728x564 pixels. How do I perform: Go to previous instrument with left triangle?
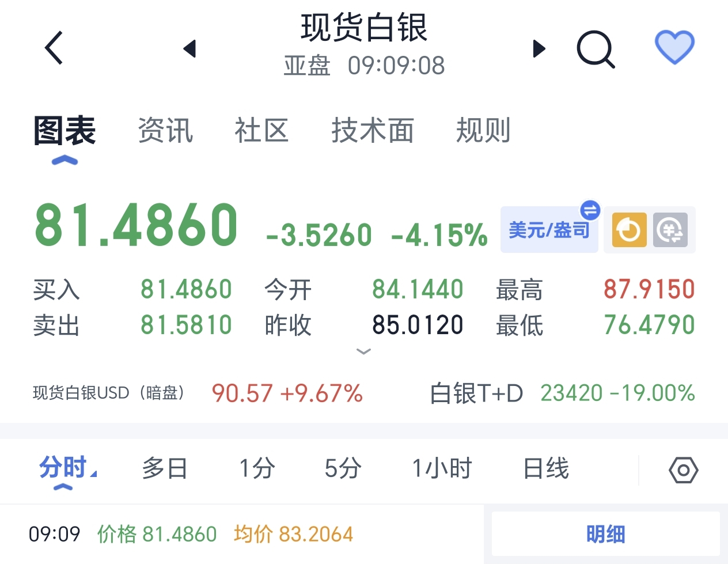(189, 48)
